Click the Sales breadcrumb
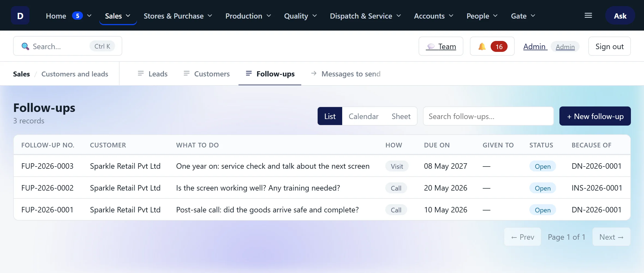This screenshot has width=644, height=273. (x=22, y=74)
